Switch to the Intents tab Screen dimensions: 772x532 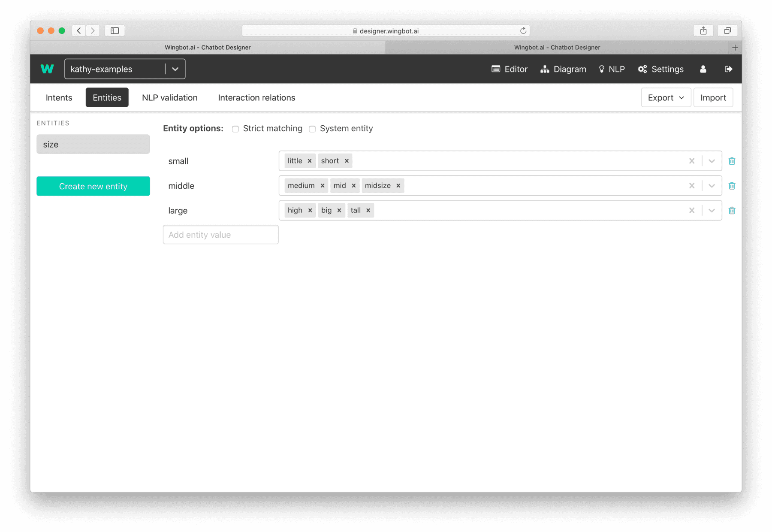pos(59,97)
